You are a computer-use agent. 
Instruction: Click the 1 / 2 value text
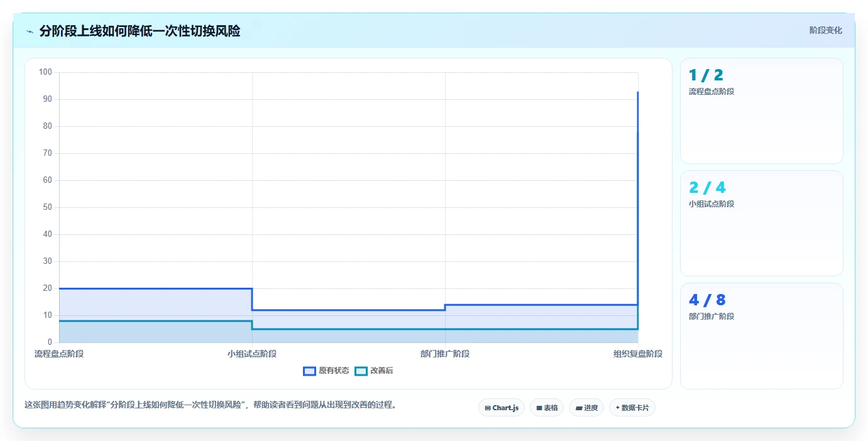click(x=706, y=75)
